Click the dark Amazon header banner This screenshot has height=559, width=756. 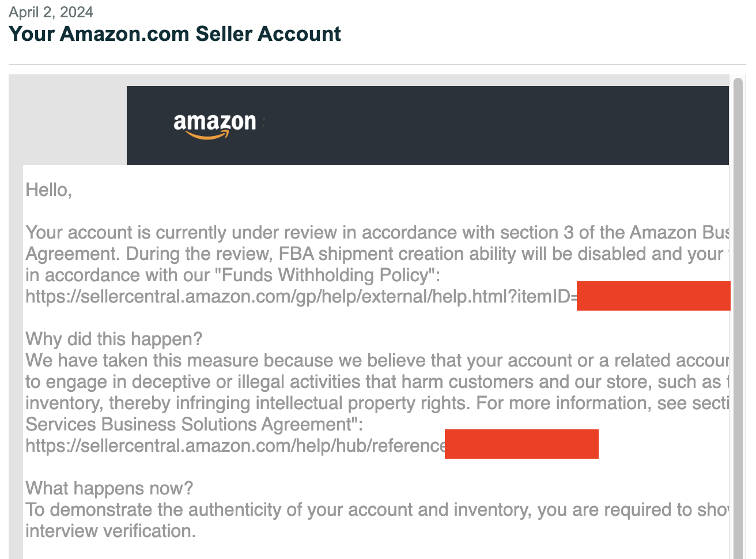coord(428,125)
